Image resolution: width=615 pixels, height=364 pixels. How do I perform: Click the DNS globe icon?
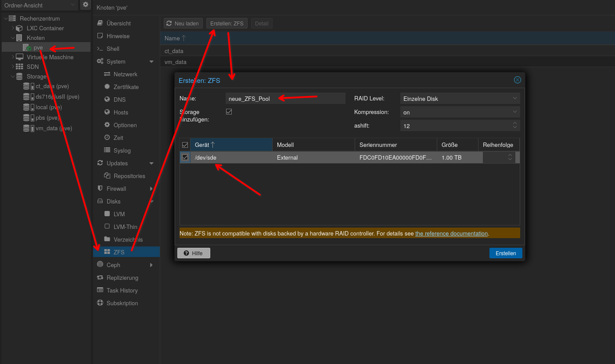tap(107, 100)
